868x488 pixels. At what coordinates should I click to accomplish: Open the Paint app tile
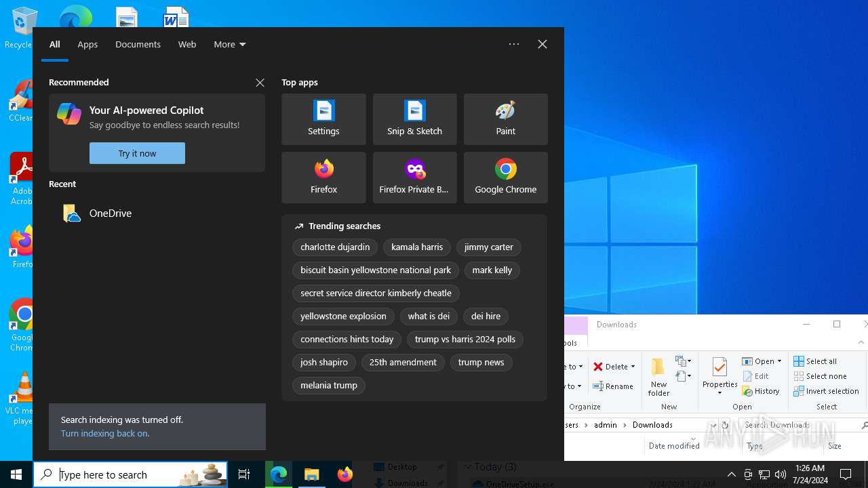[x=505, y=119]
